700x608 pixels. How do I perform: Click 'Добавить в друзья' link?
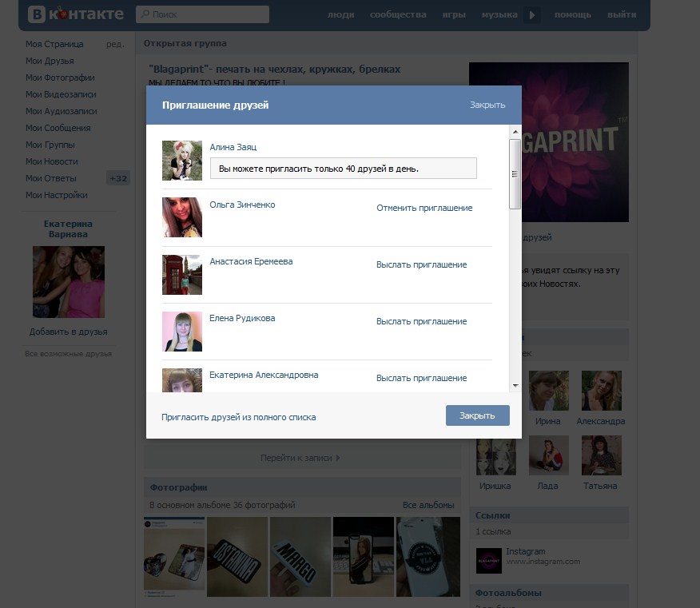pos(68,332)
